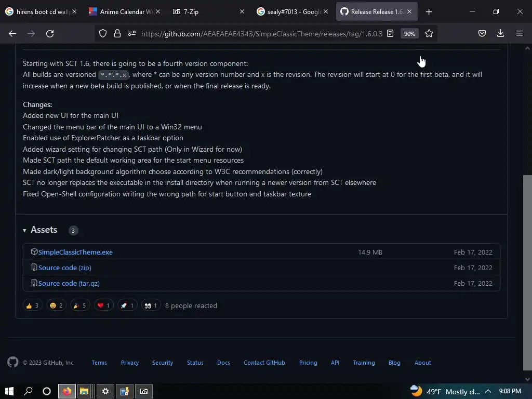
Task: Click the package icon beside SimpleClassicTheme.exe
Action: tap(34, 251)
